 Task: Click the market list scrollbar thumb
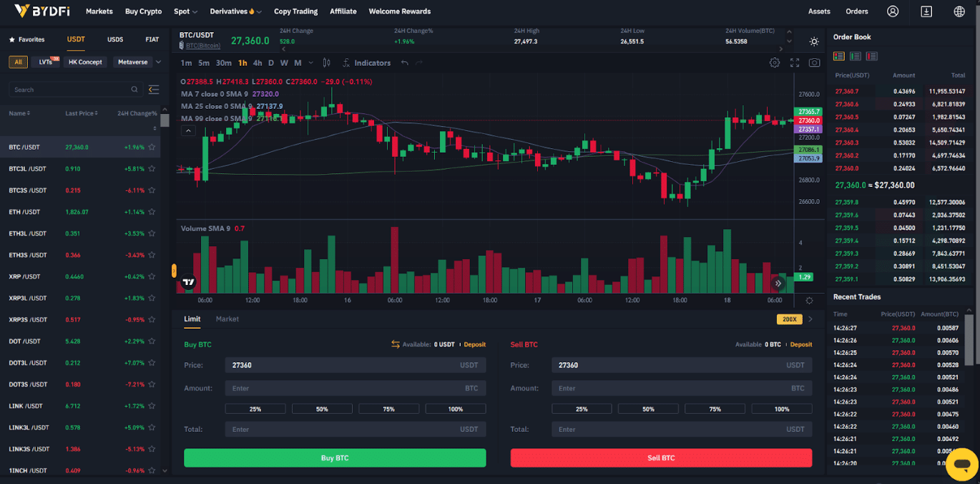tap(165, 120)
